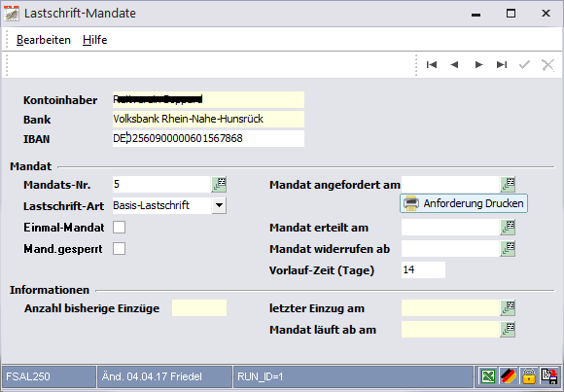Click the save layout icon in status bar
Screen dimensions: 564x392
[549, 376]
